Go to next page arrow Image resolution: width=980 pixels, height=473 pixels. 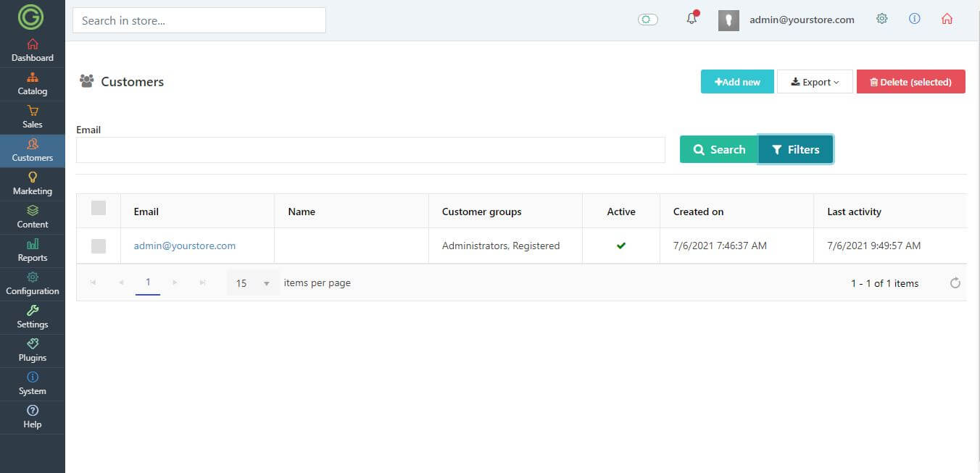(x=175, y=282)
